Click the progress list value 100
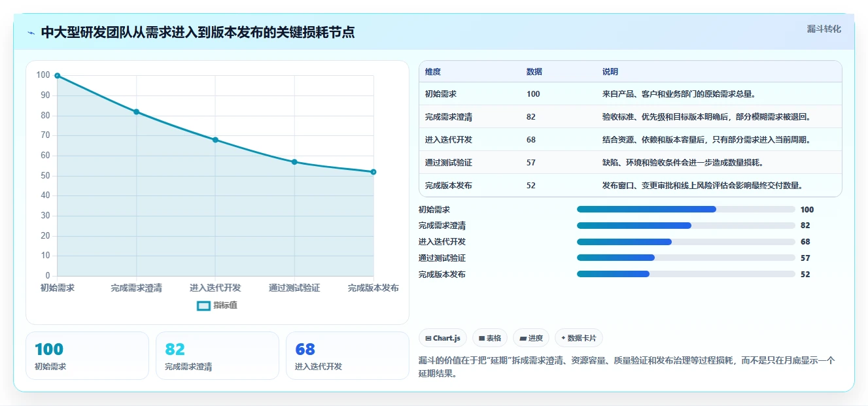 807,210
